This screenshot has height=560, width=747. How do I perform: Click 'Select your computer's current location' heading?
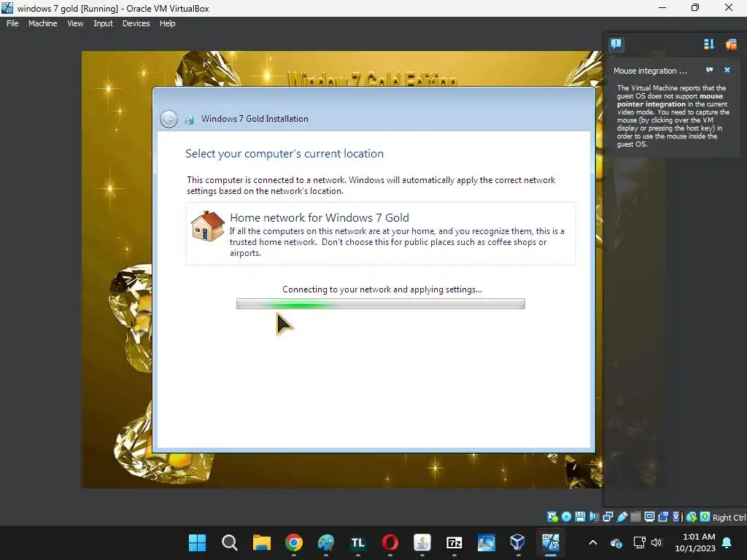285,154
